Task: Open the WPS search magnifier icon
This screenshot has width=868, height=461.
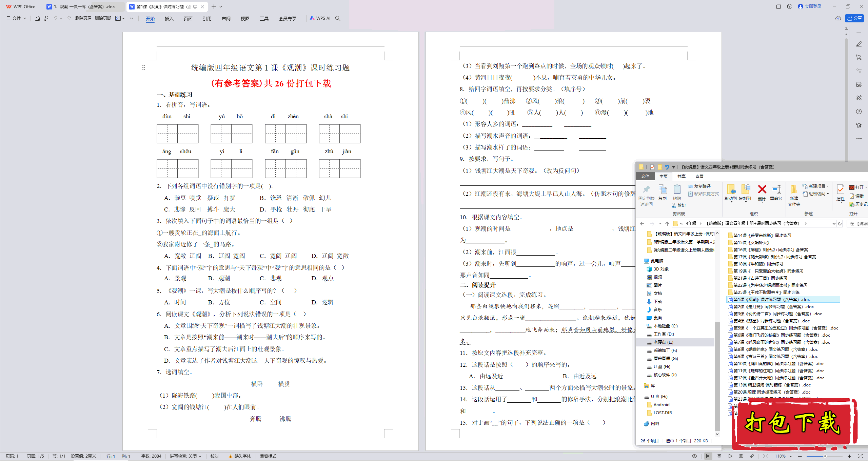Action: (x=338, y=18)
